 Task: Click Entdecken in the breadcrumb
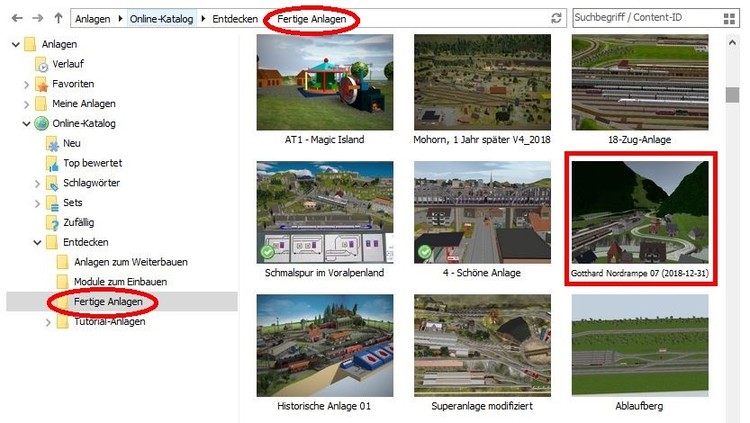pos(235,19)
